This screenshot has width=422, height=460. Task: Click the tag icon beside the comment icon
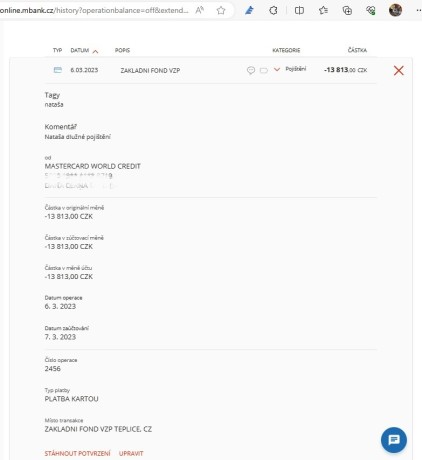point(264,70)
